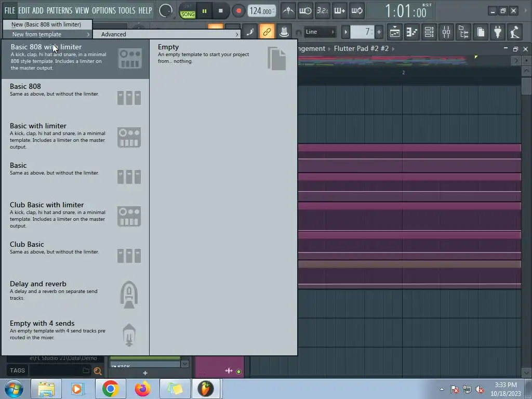This screenshot has height=399, width=532.
Task: Toggle the metronome icon
Action: 288,11
